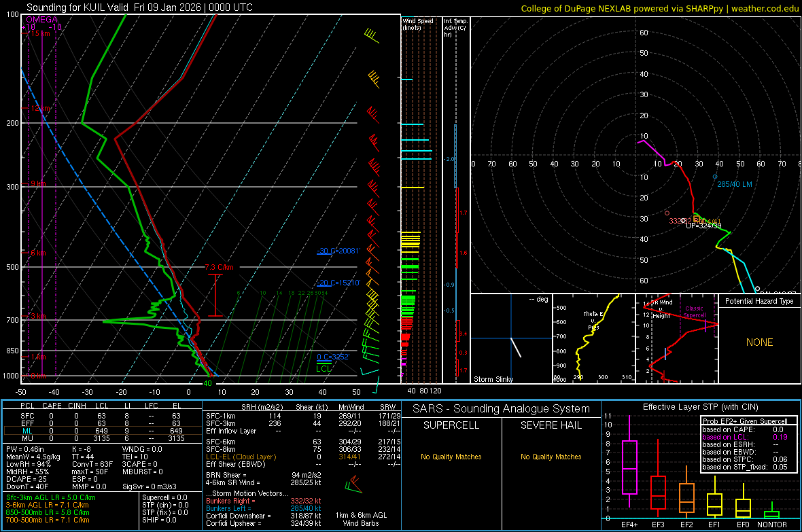Viewport: 802px width, 532px height.
Task: Click the College of DuPage NEXLAB credit text
Action: click(659, 8)
